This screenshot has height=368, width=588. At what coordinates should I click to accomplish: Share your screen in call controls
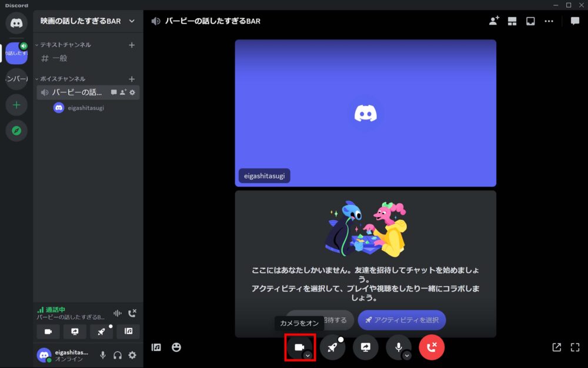pyautogui.click(x=366, y=347)
